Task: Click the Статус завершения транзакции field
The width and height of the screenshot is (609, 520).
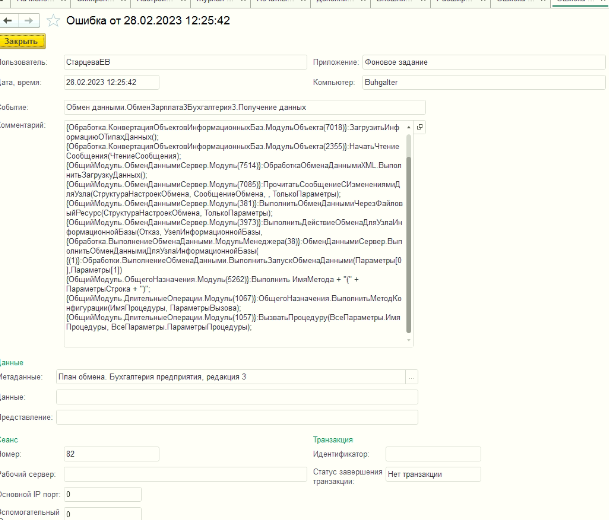Action: click(x=432, y=474)
